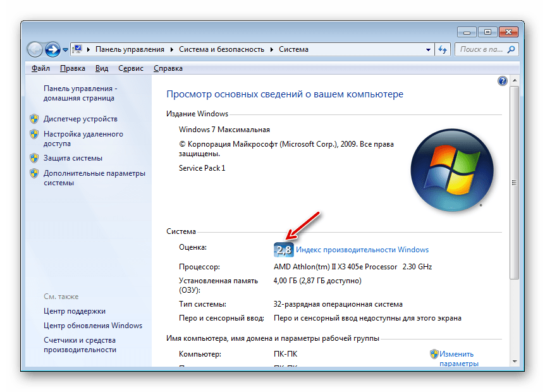Click scrollbar up arrow
545x392 pixels.
(x=515, y=80)
